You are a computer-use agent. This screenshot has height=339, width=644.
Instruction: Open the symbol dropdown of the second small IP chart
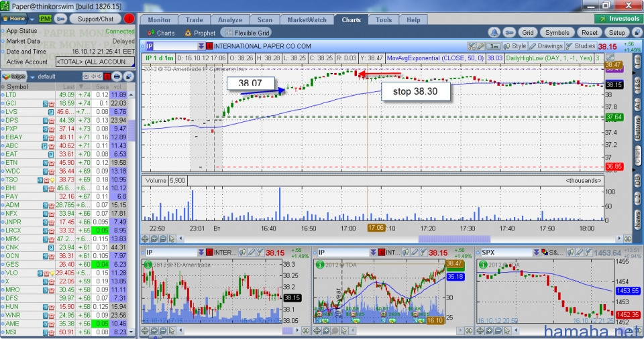click(x=373, y=252)
